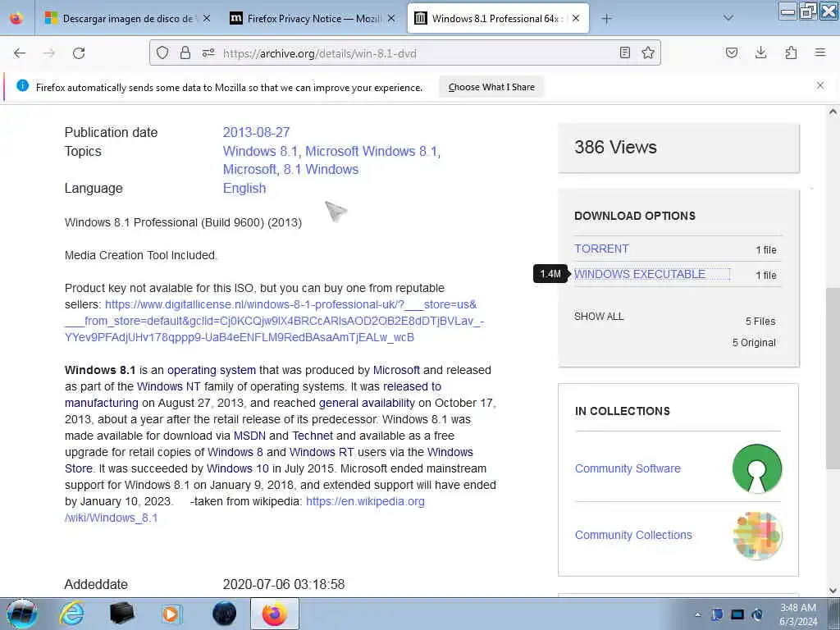Click the forward navigation arrow
This screenshot has width=840, height=630.
(x=49, y=53)
